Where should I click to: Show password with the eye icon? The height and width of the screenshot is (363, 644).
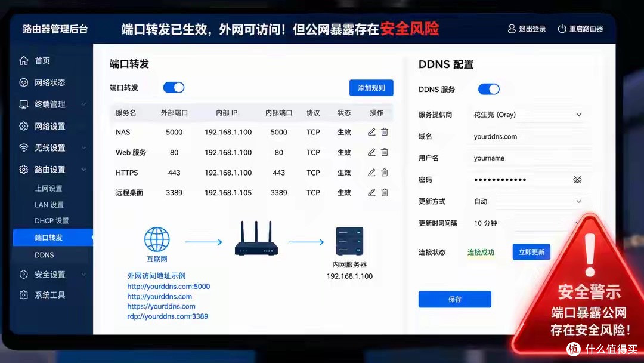(577, 180)
